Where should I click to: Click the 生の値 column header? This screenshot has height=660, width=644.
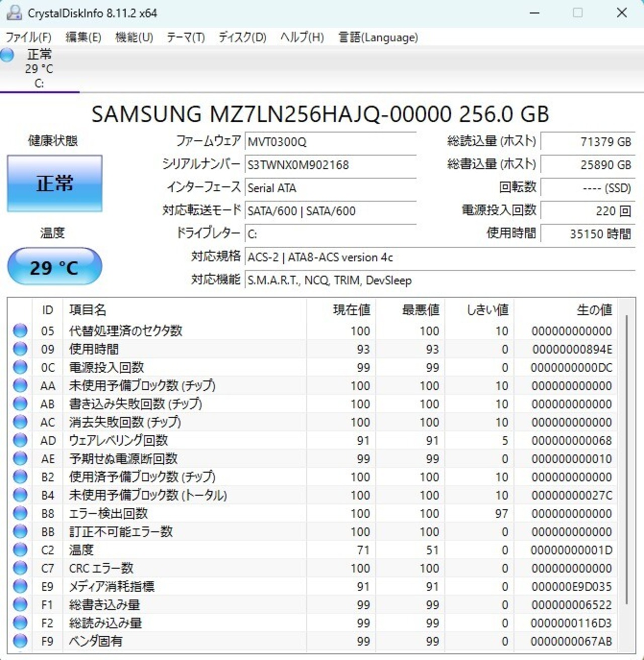coord(594,310)
